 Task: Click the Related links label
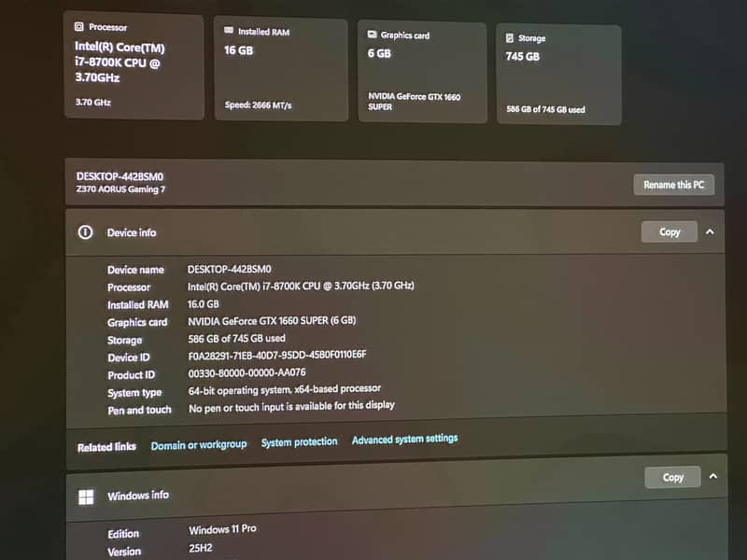(106, 447)
